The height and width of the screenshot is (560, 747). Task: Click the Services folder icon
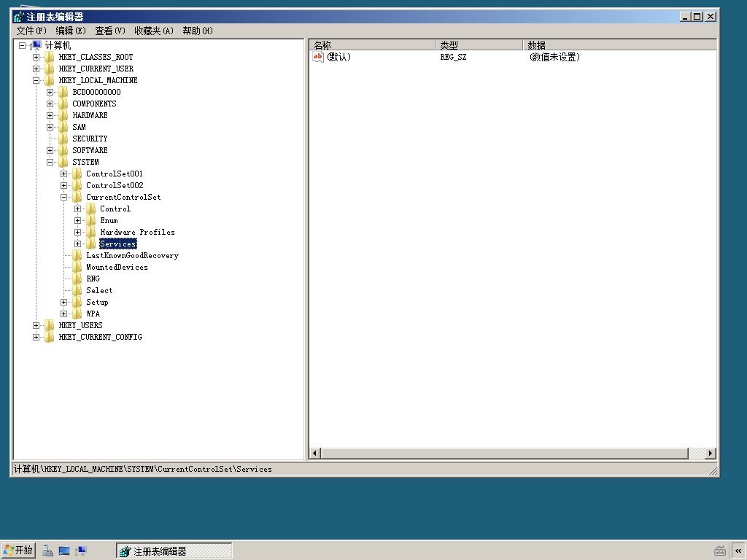tap(90, 244)
